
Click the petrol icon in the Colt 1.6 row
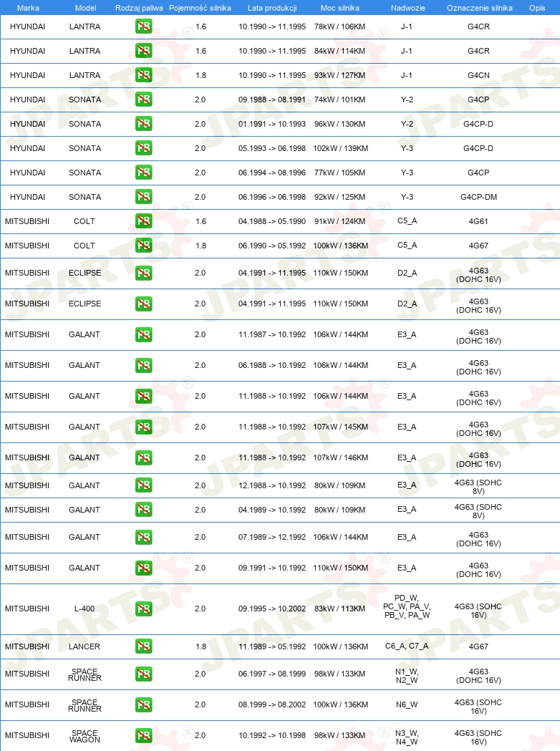(144, 221)
